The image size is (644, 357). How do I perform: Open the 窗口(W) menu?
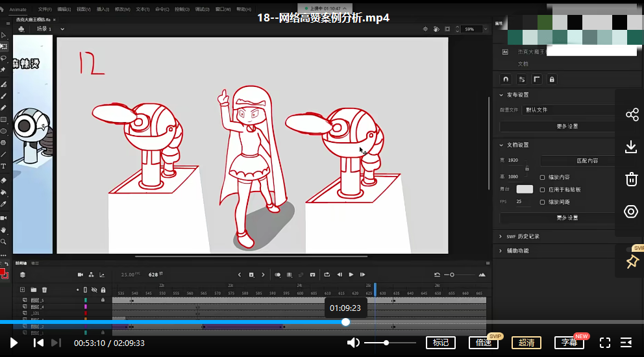223,9
